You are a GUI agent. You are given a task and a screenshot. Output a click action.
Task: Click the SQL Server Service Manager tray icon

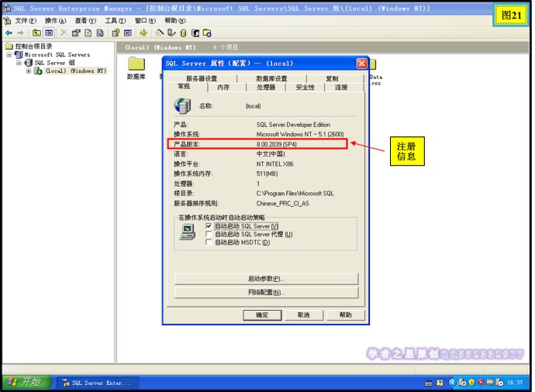[462, 383]
